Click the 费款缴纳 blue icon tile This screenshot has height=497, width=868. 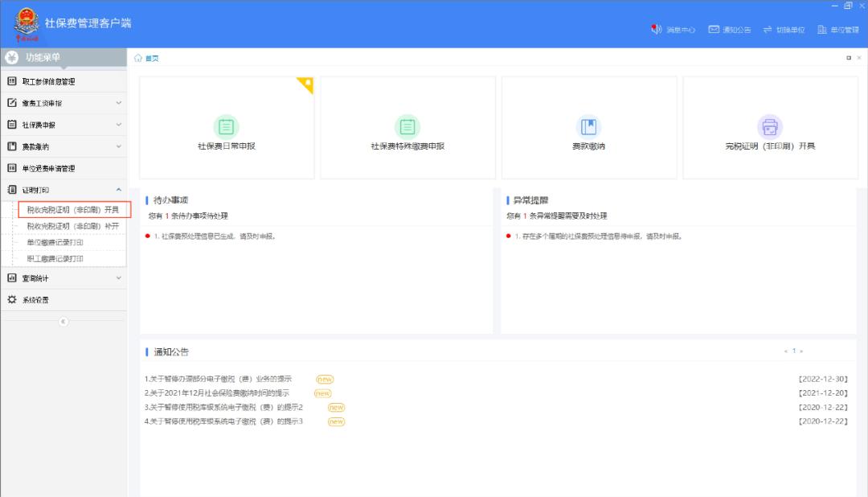tap(589, 126)
